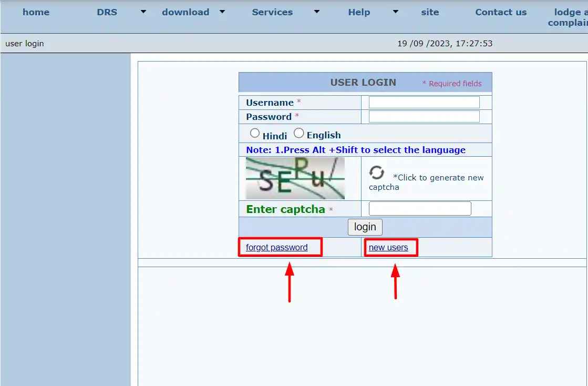Screen dimensions: 588x386
Task: Go to the home menu item
Action: click(x=36, y=12)
